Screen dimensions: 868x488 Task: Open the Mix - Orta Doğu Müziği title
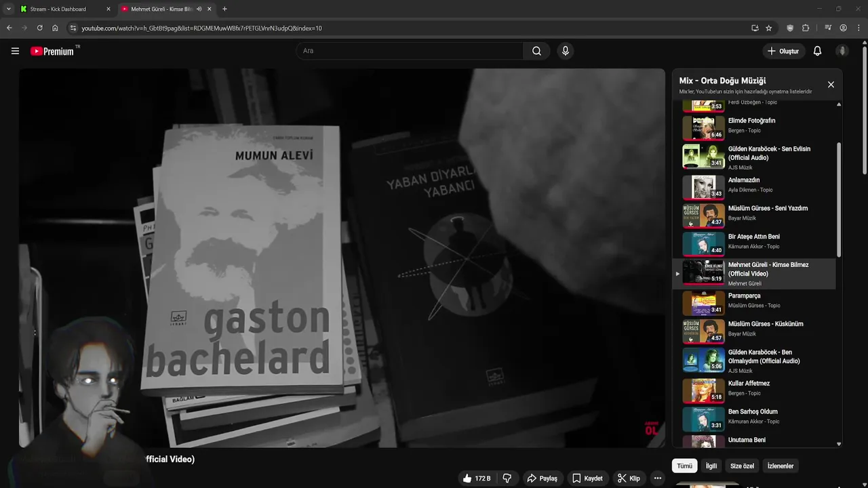[722, 81]
